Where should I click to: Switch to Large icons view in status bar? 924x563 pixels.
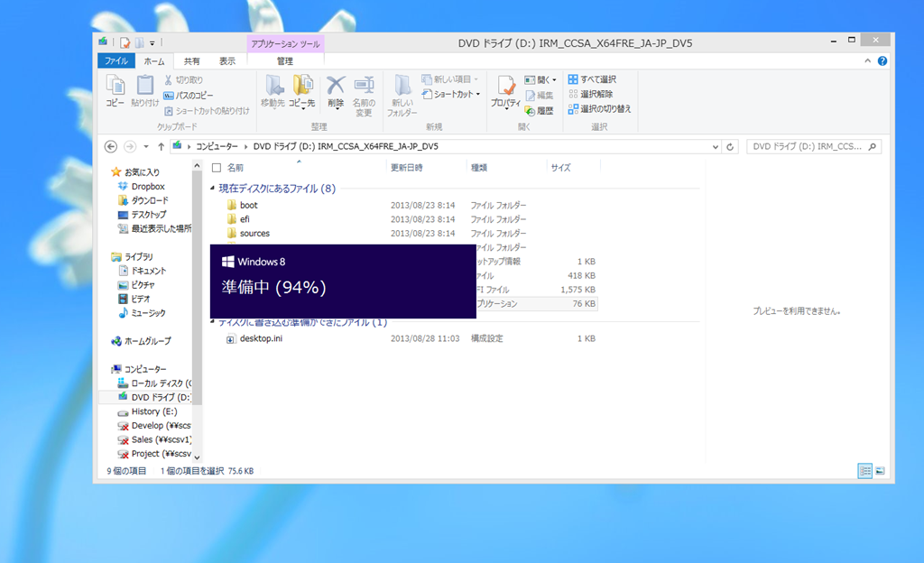tap(881, 471)
